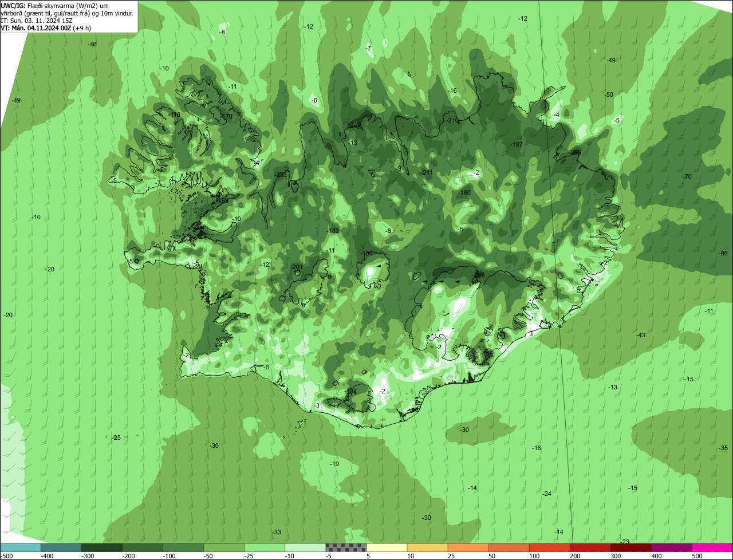Screen dimensions: 733x560
Task: Select the '-86' value over the sea
Action: (723, 253)
